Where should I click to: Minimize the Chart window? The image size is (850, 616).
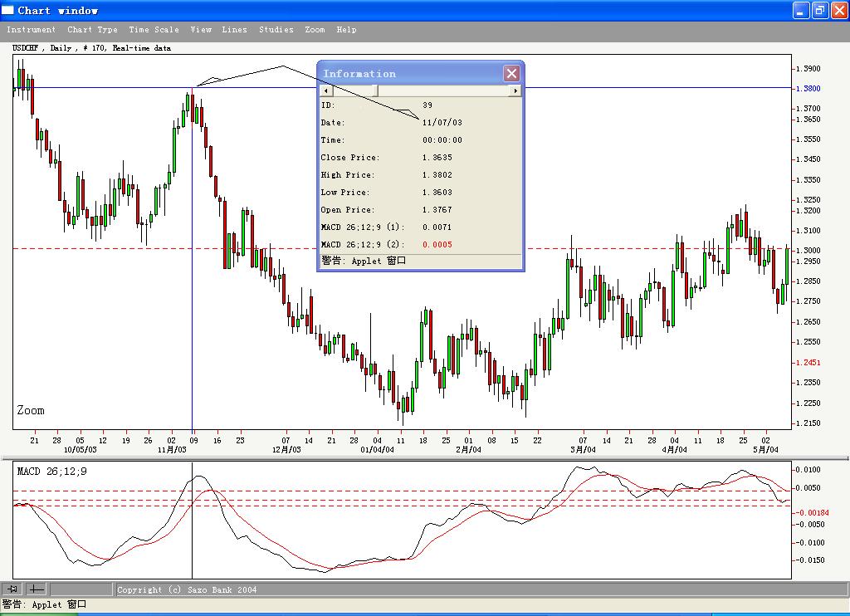coord(801,10)
